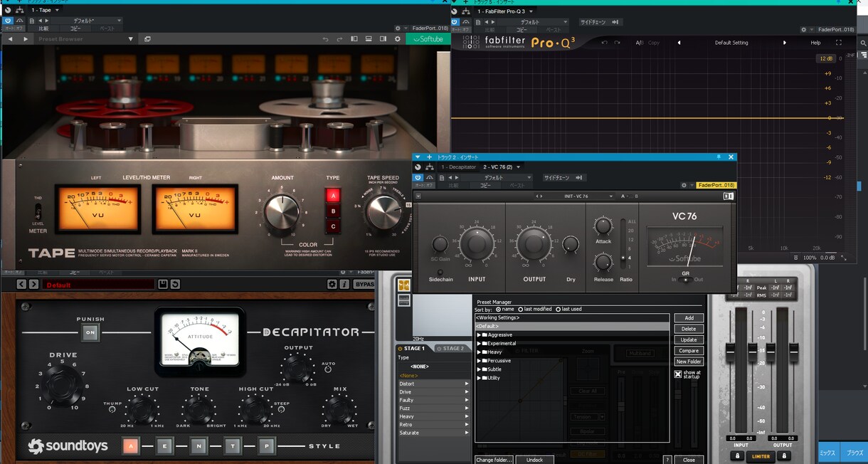Select Decapitator style A
Viewport: 868px width, 464px height.
point(130,446)
